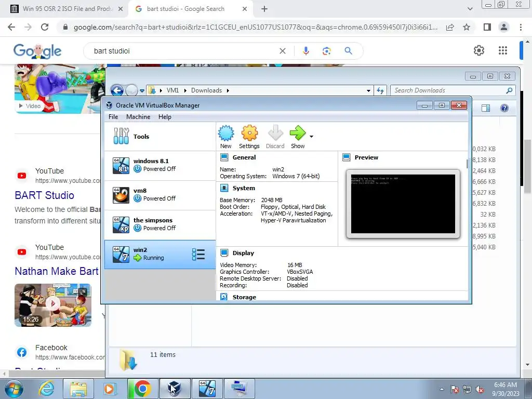Image resolution: width=532 pixels, height=399 pixels.
Task: Click Google search magnifier button
Action: point(348,51)
